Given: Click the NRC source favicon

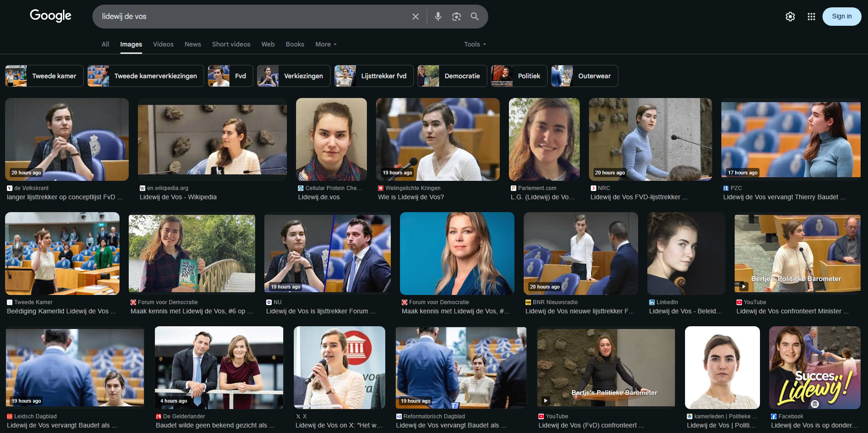Looking at the screenshot, I should (594, 188).
